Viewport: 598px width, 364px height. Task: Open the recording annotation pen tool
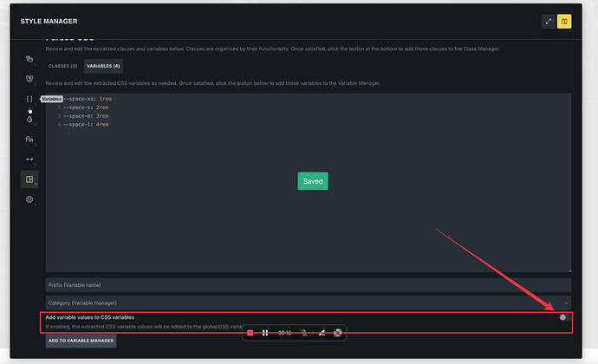[322, 333]
